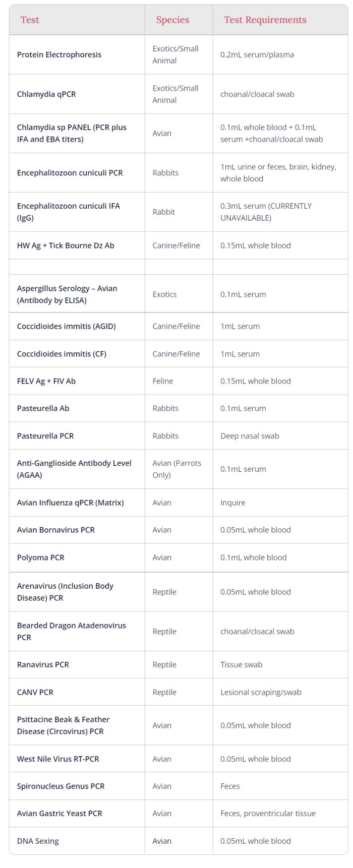The height and width of the screenshot is (868, 353).
Task: Select the Polyoma PCR test name
Action: (40, 557)
